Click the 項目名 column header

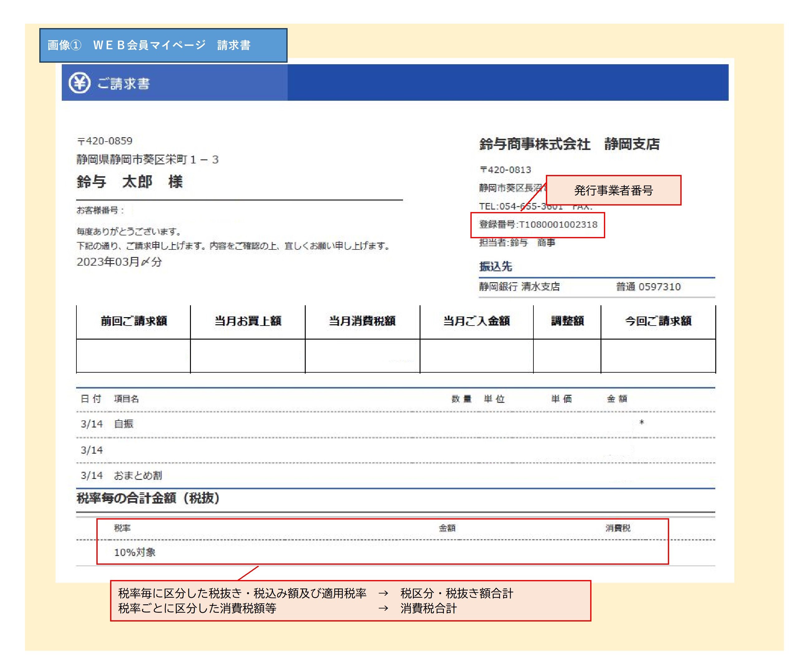tap(126, 399)
